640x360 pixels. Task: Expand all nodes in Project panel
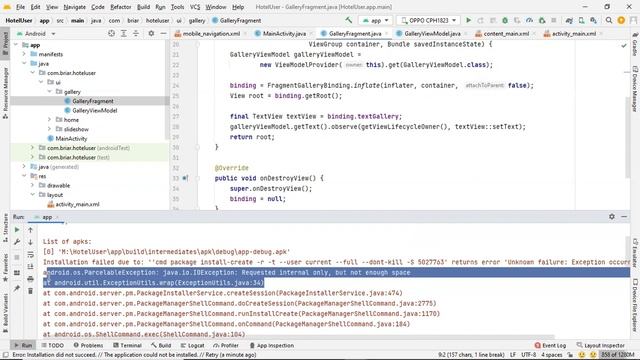(x=124, y=33)
